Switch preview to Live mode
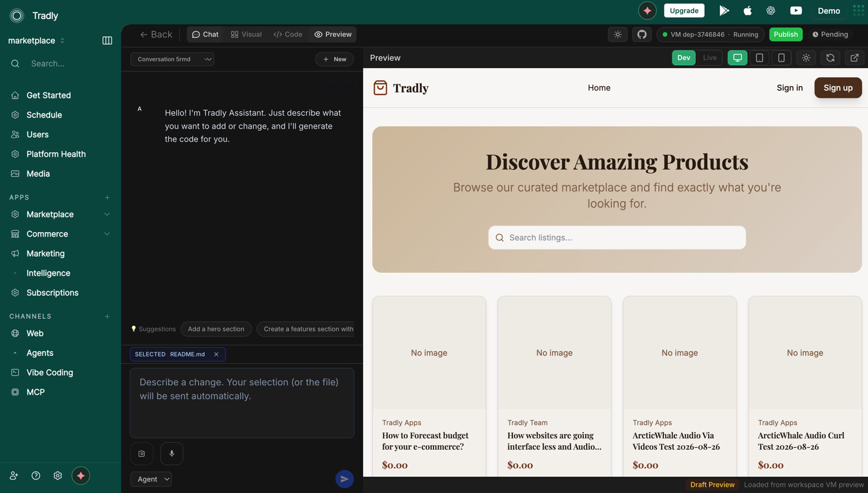868x493 pixels. (x=710, y=58)
